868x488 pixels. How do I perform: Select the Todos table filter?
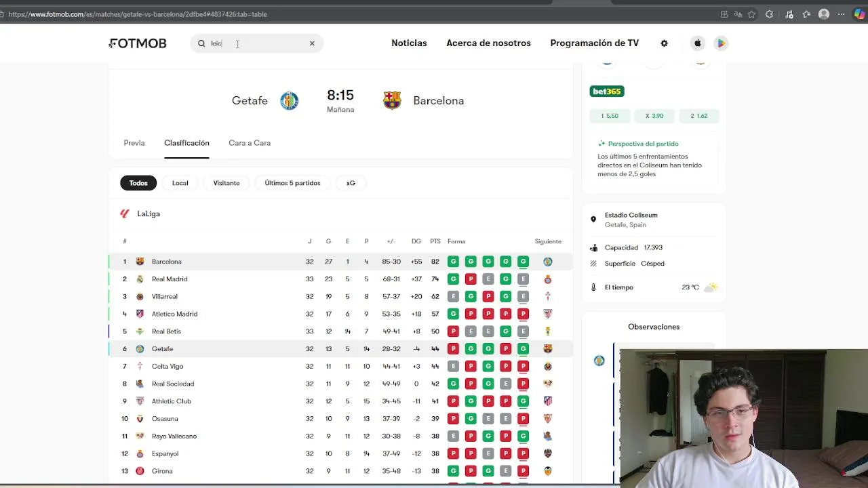point(138,183)
